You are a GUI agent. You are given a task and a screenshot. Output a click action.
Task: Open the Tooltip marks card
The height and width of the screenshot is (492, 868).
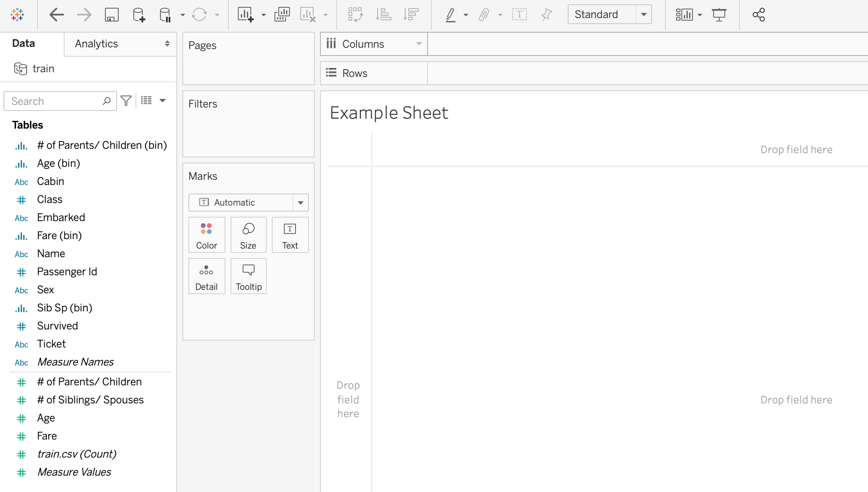(249, 276)
